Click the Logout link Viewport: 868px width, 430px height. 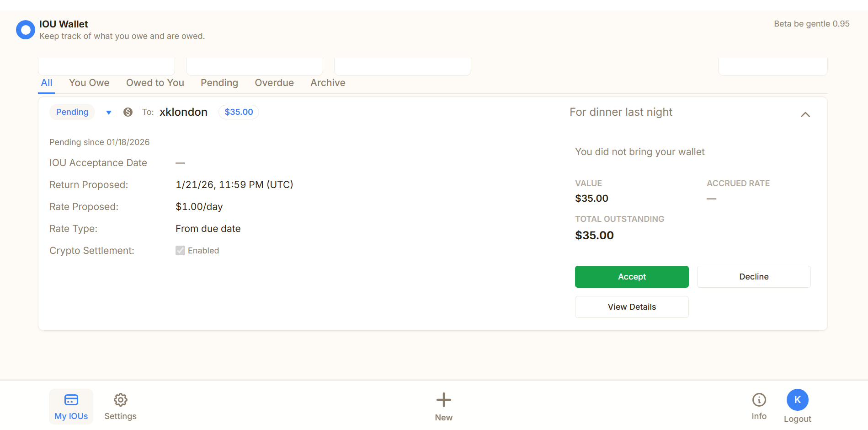[797, 418]
